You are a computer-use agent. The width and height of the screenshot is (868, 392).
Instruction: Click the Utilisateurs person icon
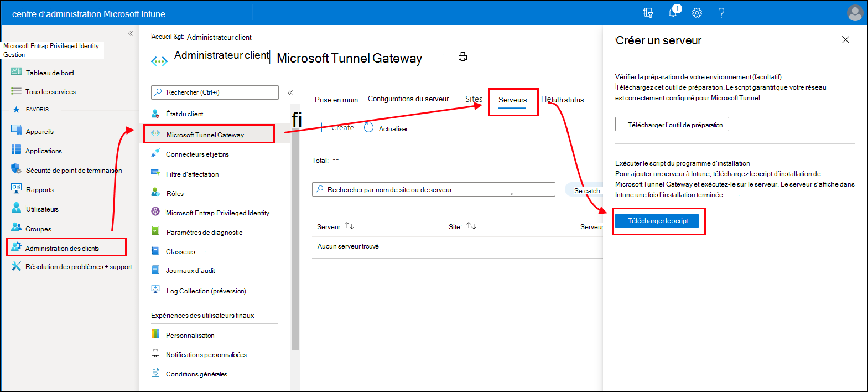[17, 208]
